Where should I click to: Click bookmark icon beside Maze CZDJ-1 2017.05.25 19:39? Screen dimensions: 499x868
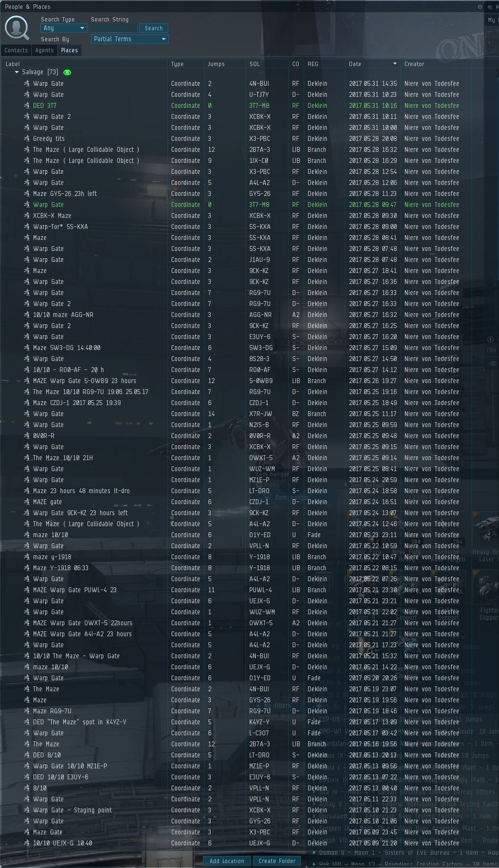tap(26, 403)
